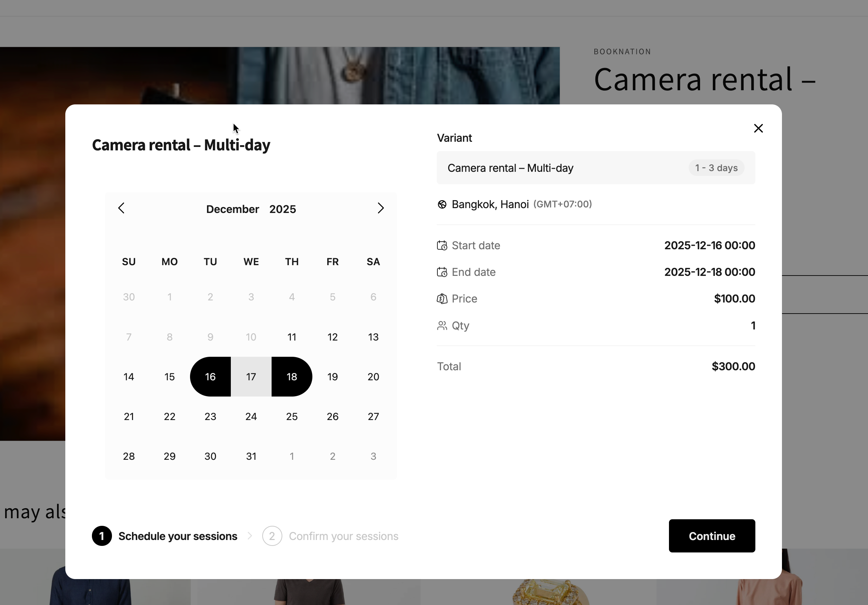Click the End date calendar icon
The width and height of the screenshot is (868, 605).
[442, 272]
